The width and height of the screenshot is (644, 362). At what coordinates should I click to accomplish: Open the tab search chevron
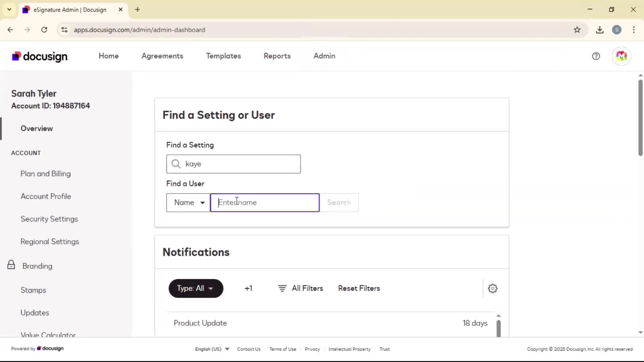[9, 9]
